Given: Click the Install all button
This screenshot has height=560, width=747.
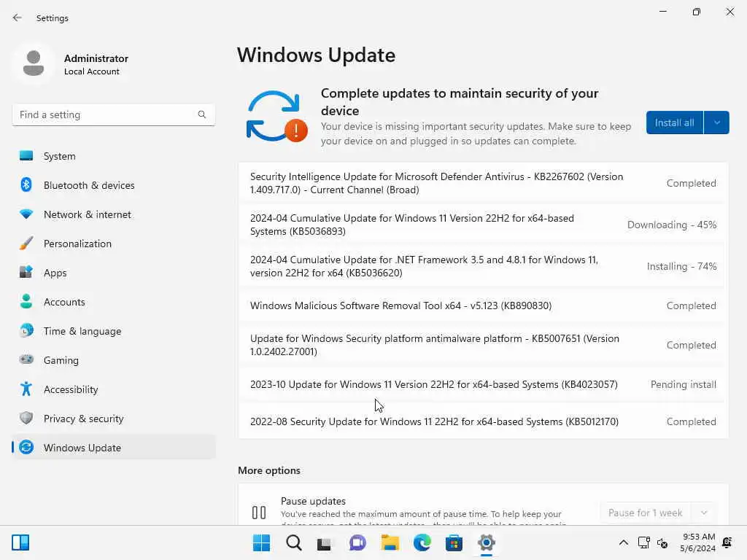Looking at the screenshot, I should coord(675,122).
